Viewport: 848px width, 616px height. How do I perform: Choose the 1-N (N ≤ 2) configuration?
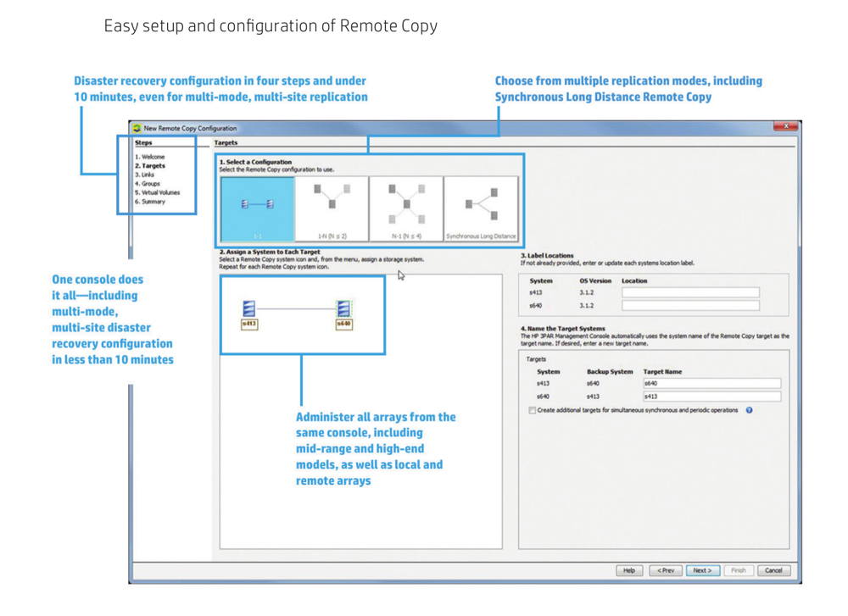pos(332,208)
